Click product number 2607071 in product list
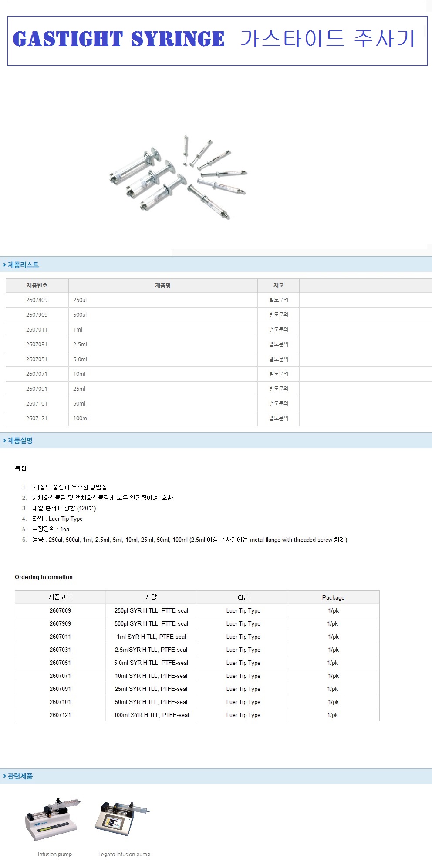The width and height of the screenshot is (432, 868). 37,374
